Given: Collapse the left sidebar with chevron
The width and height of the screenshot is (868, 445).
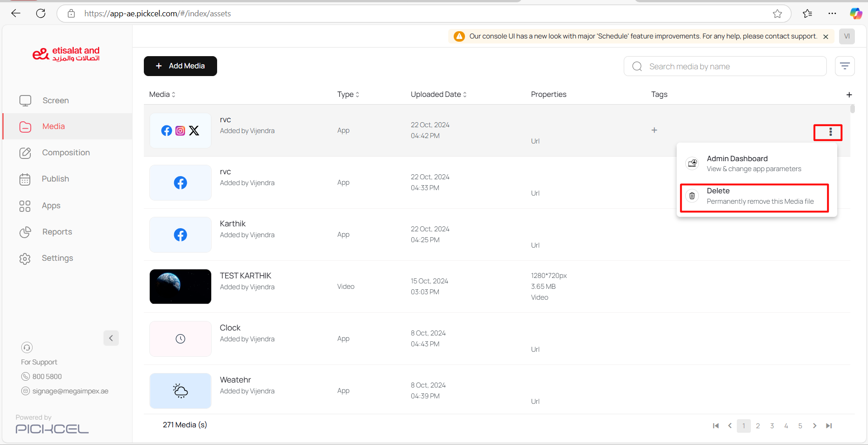Looking at the screenshot, I should [x=111, y=338].
